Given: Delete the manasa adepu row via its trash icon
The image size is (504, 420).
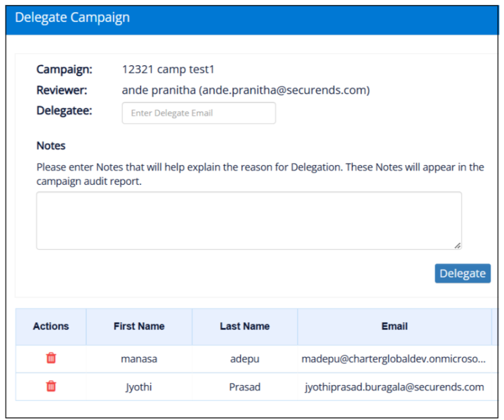Looking at the screenshot, I should pyautogui.click(x=51, y=357).
